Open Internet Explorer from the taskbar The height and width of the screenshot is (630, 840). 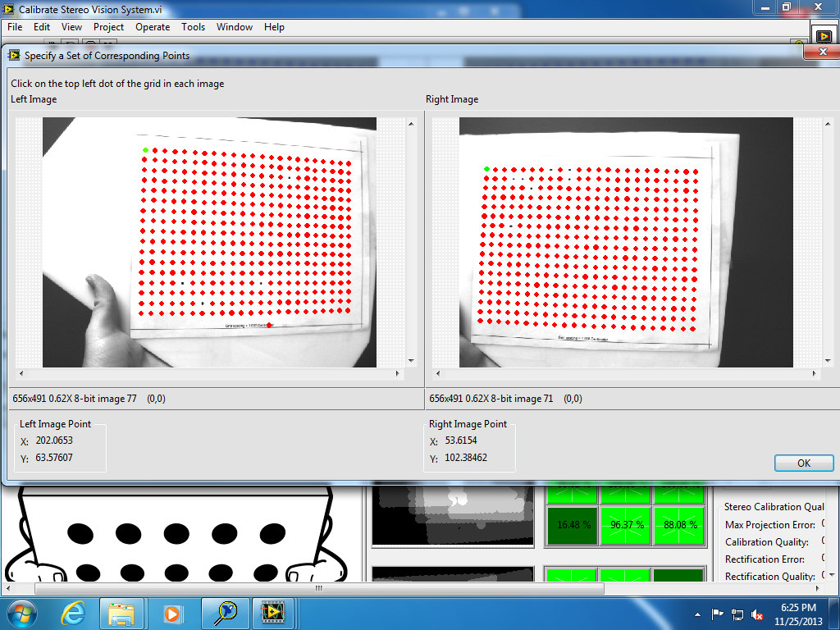coord(72,613)
